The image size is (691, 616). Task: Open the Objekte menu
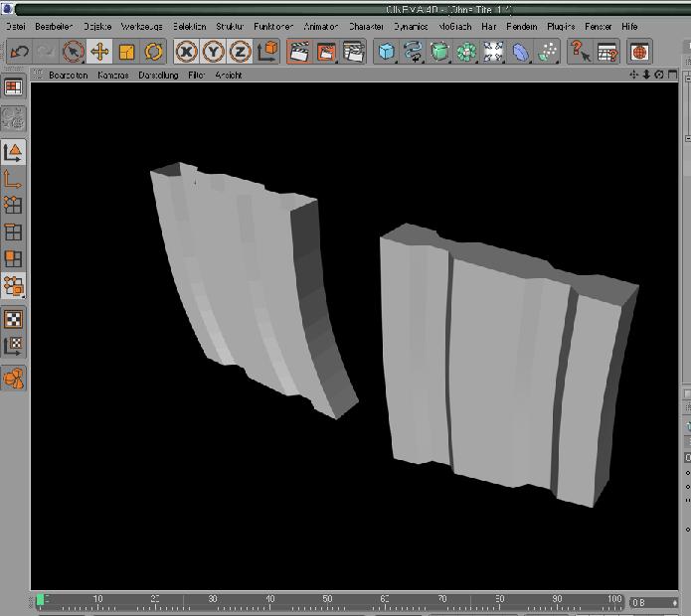tap(97, 27)
